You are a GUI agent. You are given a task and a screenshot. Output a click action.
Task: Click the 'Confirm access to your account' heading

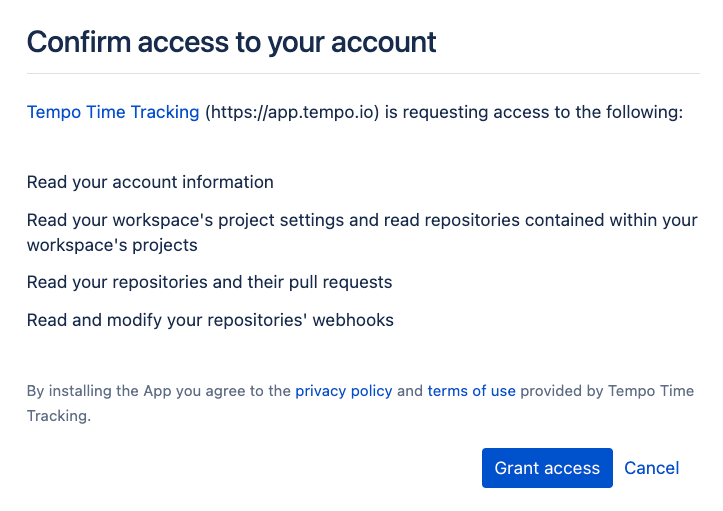231,42
